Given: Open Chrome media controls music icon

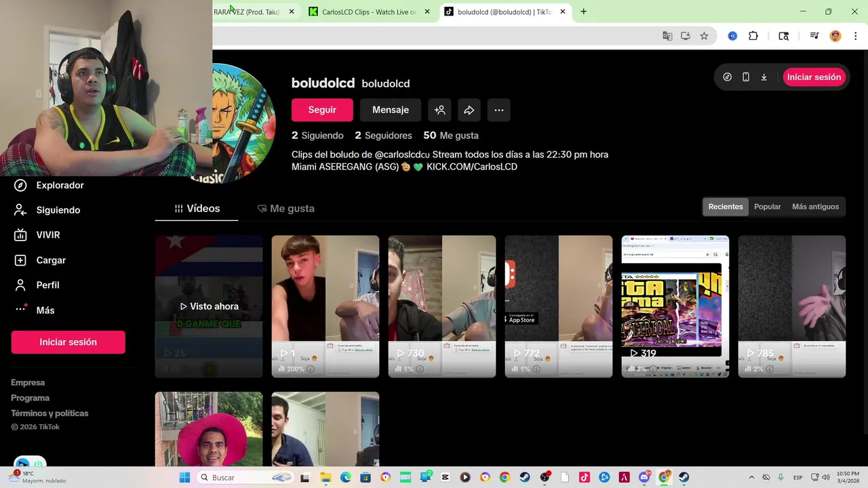Looking at the screenshot, I should tap(814, 36).
